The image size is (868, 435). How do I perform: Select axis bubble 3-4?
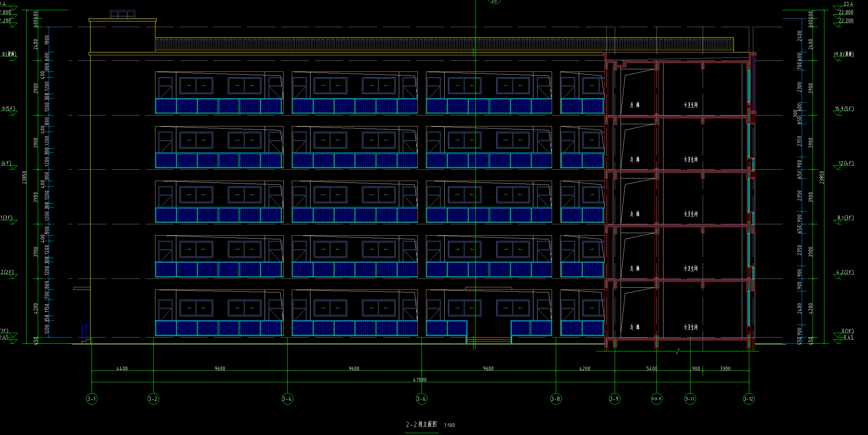(x=287, y=399)
